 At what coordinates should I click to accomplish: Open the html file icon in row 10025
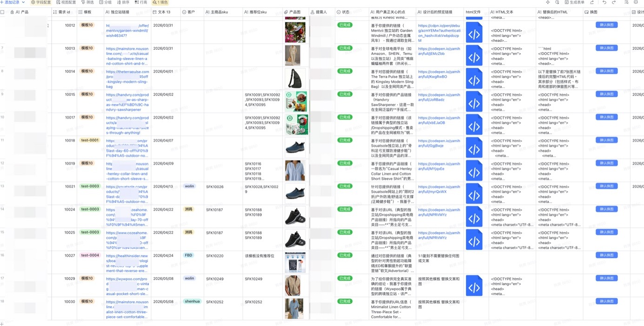pyautogui.click(x=474, y=240)
